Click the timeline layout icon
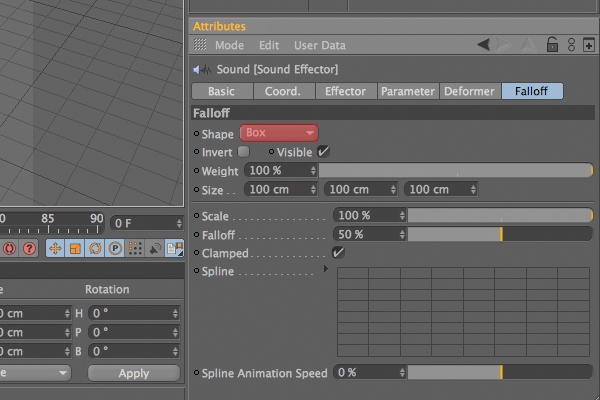Screen dimensions: 600x400 click(x=174, y=248)
